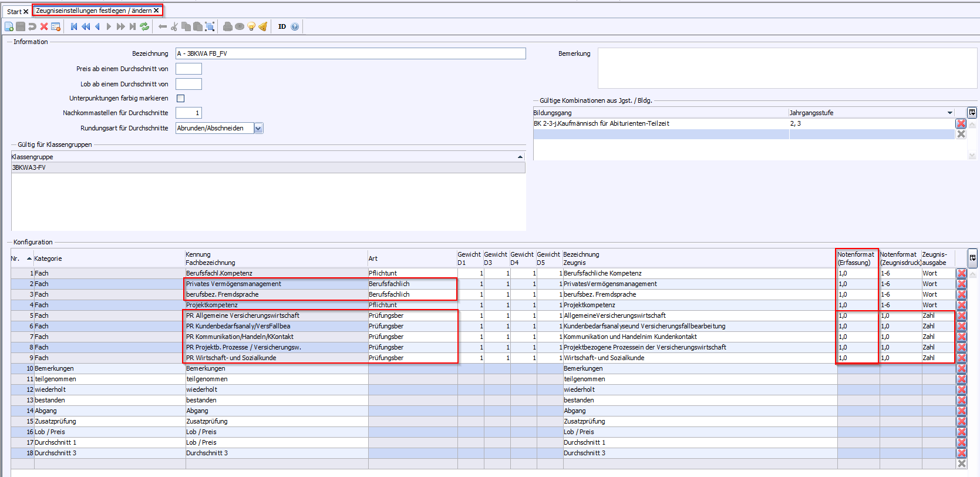Click the bell notification icon

(263, 26)
